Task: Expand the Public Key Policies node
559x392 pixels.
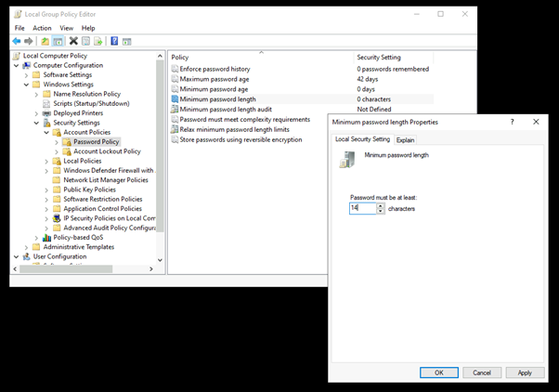Action: [46, 189]
